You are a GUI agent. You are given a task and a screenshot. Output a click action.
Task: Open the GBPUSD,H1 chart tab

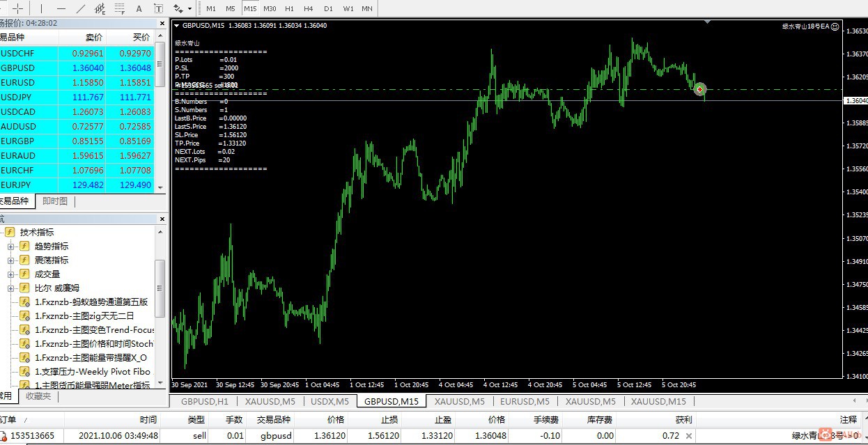pos(204,401)
